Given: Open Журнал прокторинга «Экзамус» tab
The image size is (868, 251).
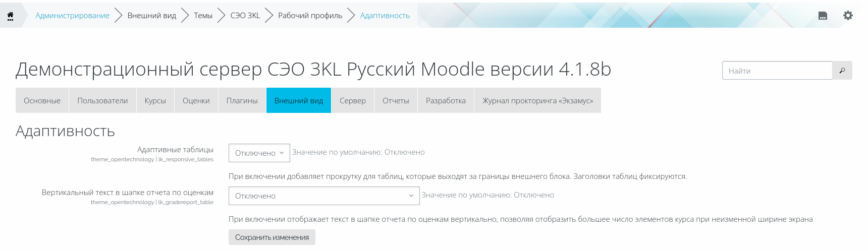Looking at the screenshot, I should 537,100.
